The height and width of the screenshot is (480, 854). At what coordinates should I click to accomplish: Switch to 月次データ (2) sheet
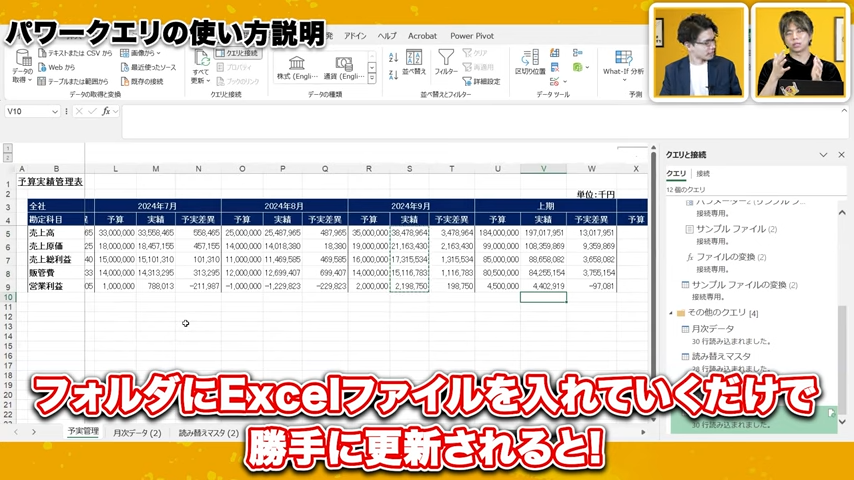tap(137, 433)
